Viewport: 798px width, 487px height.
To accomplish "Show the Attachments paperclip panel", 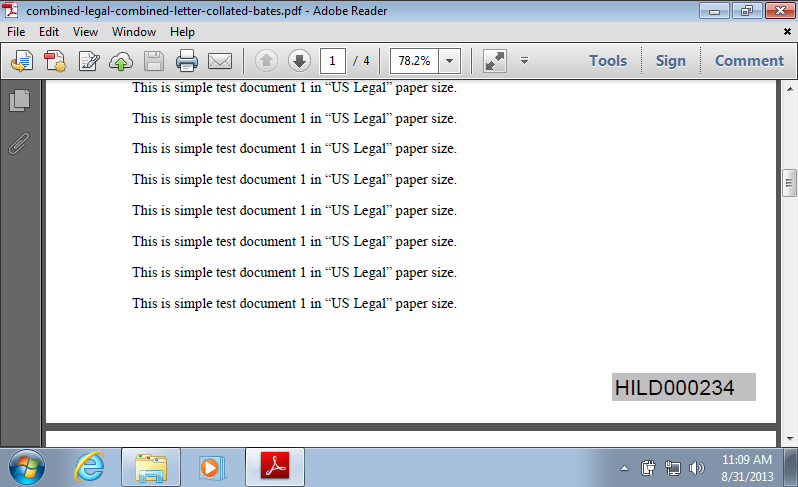I will (x=19, y=144).
